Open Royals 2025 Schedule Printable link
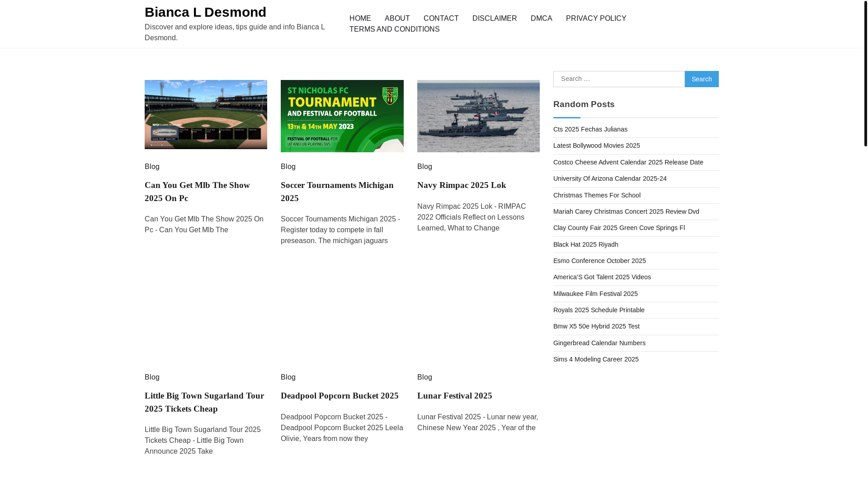Image resolution: width=868 pixels, height=488 pixels. (599, 310)
